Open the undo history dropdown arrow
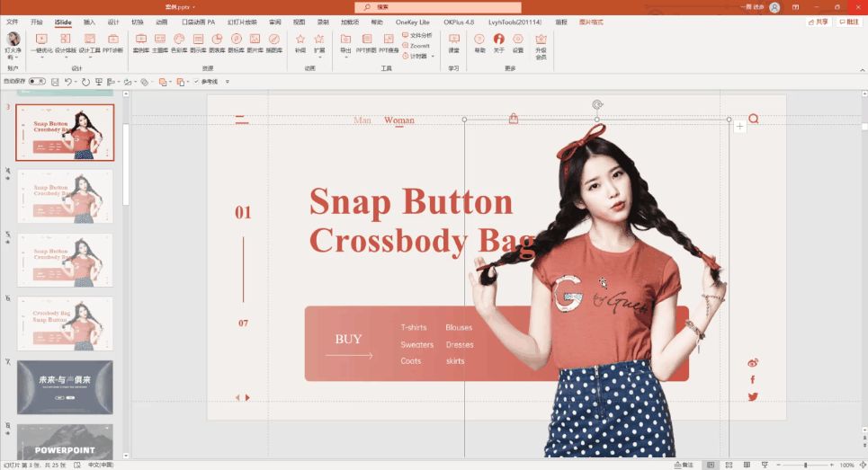Image resolution: width=868 pixels, height=470 pixels. click(76, 82)
